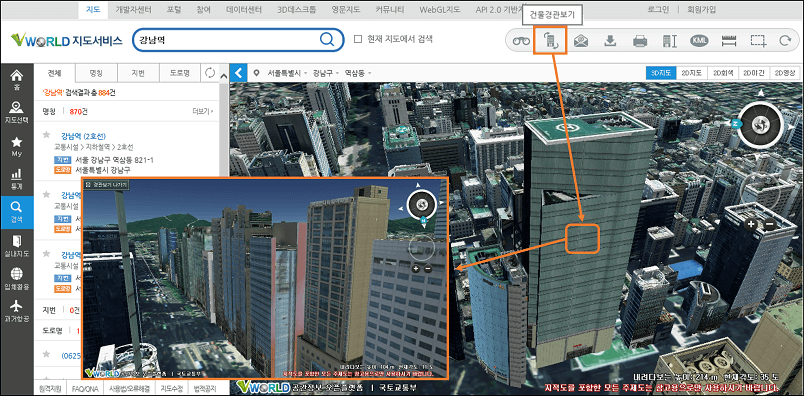Switch to 3D지도 map mode
The image size is (804, 396).
(661, 73)
